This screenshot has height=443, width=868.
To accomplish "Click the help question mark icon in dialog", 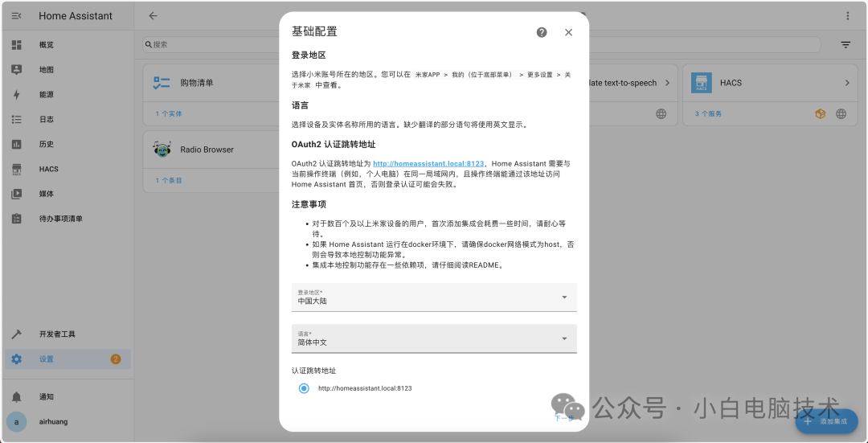I will [542, 32].
